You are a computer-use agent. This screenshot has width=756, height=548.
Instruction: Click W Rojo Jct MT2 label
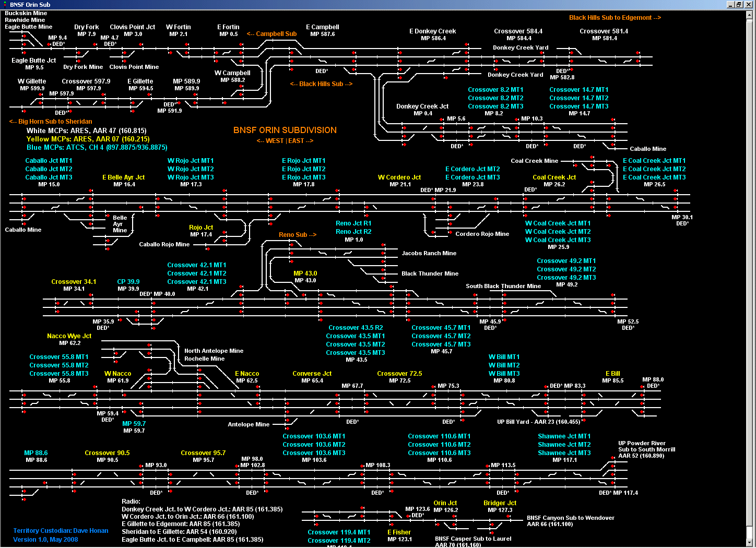pyautogui.click(x=191, y=169)
